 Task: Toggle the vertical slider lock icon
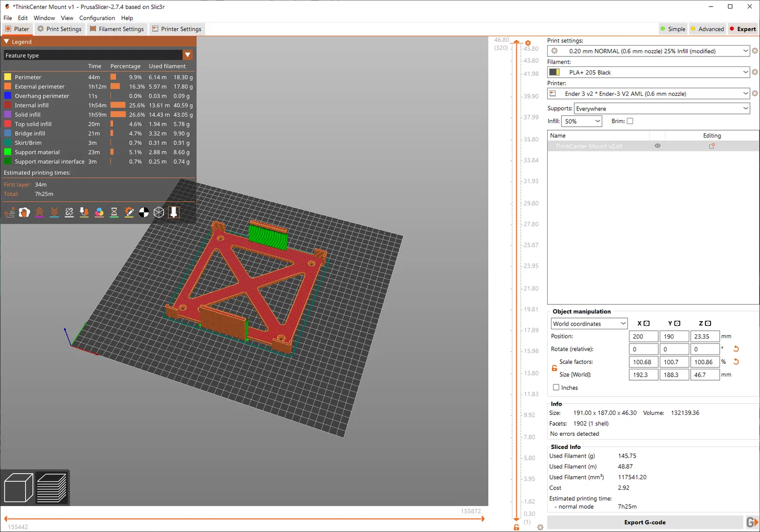(x=516, y=527)
